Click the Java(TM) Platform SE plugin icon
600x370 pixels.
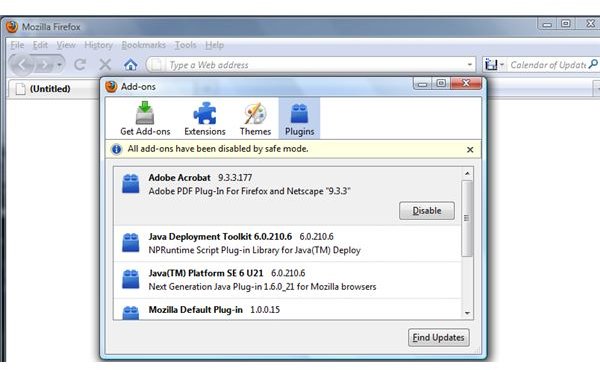tap(130, 279)
